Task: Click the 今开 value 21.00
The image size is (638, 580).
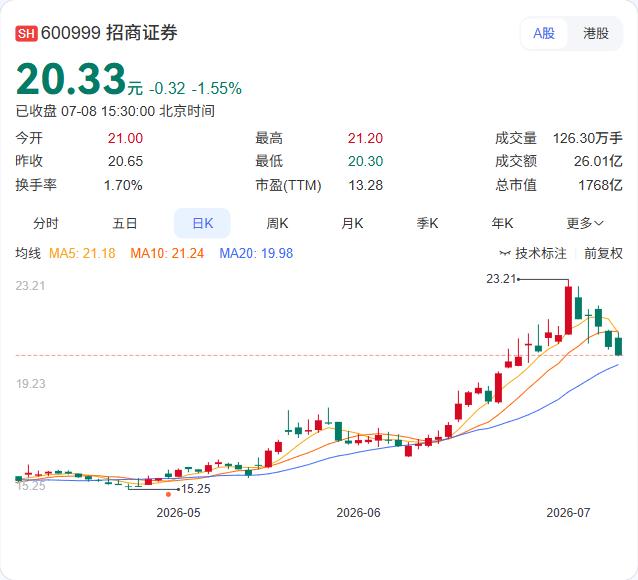Action: click(125, 138)
